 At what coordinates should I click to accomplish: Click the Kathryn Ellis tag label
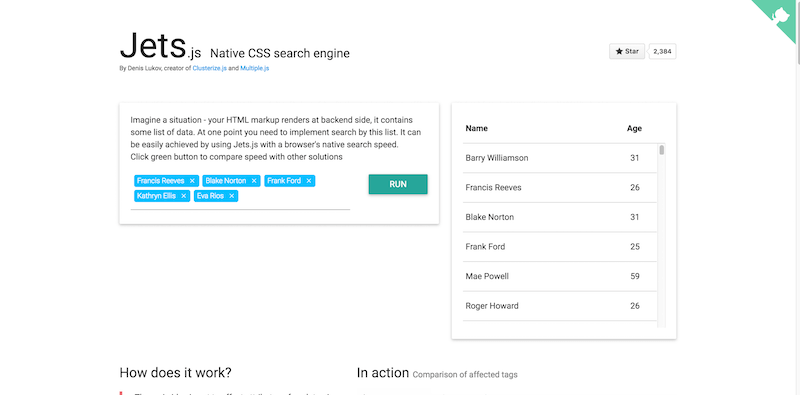pos(156,196)
